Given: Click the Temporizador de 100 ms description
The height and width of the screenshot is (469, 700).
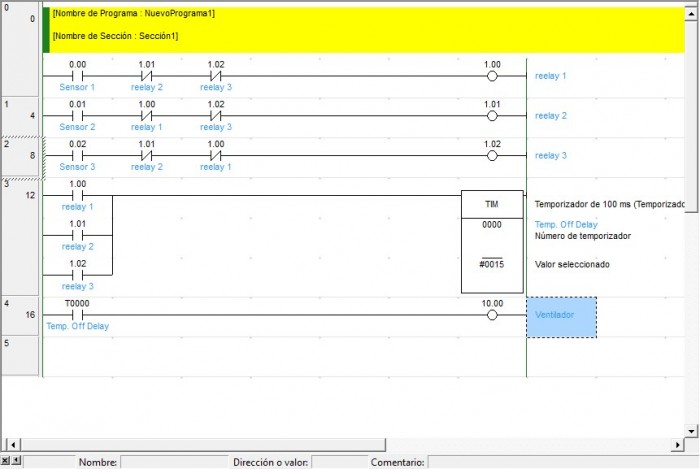Looking at the screenshot, I should point(609,204).
